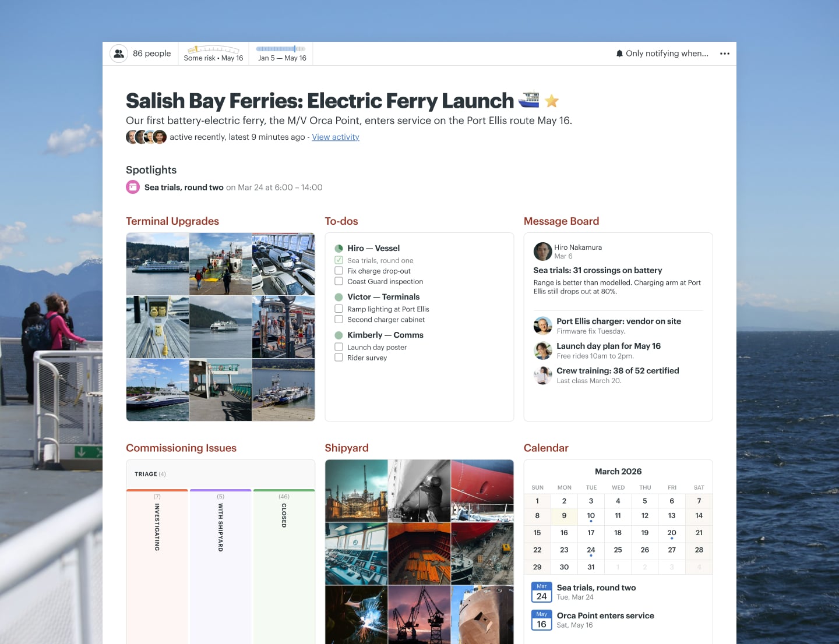This screenshot has height=644, width=839.
Task: Click progress dot beside Hiro — Vessel
Action: pyautogui.click(x=339, y=249)
